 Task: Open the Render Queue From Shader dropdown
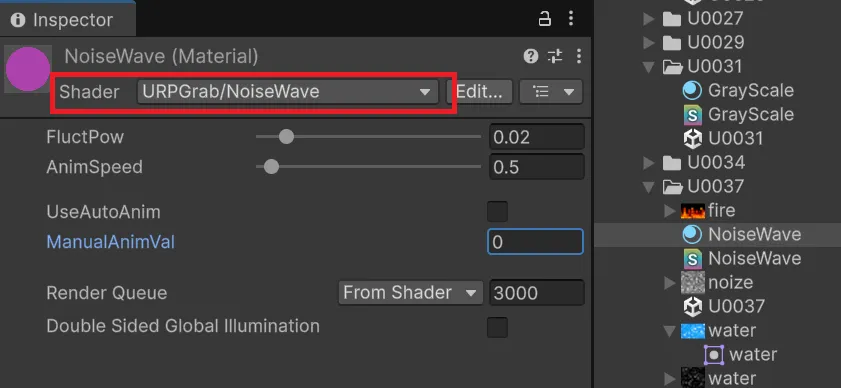[410, 293]
